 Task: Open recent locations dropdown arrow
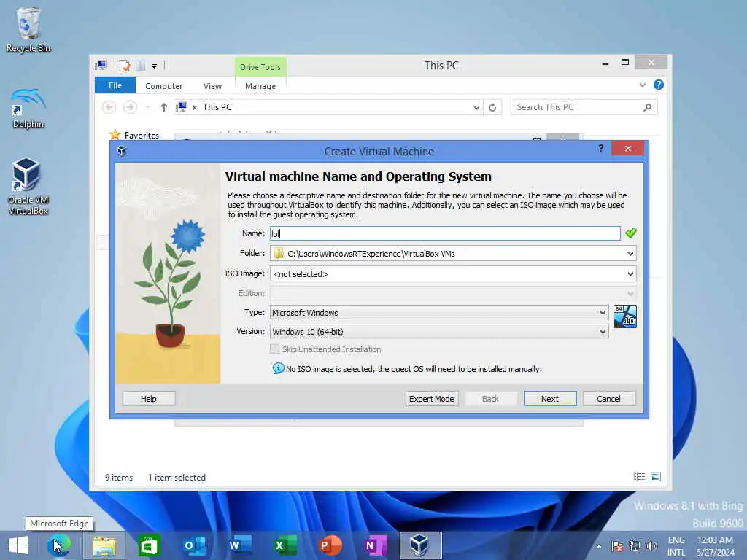click(148, 107)
